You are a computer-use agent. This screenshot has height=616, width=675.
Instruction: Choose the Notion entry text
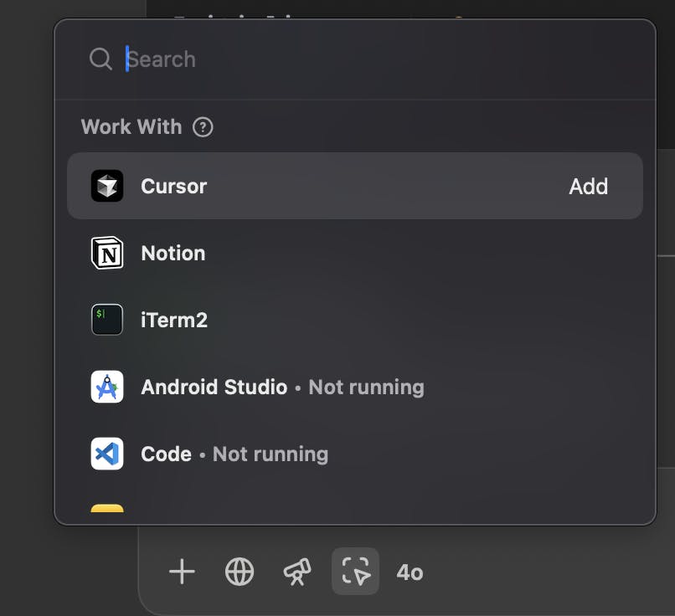(x=173, y=253)
